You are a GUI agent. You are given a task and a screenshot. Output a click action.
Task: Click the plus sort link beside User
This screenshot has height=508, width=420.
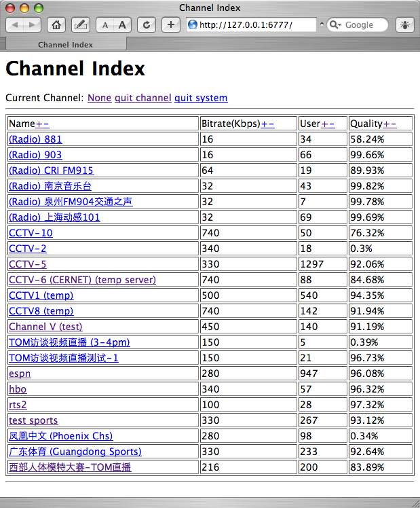(x=324, y=124)
